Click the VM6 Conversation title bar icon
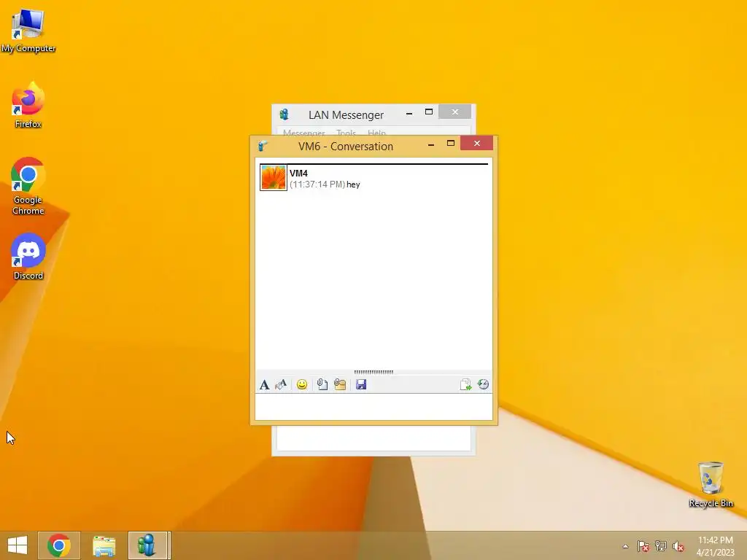Screen dimensions: 747x560 pos(263,146)
